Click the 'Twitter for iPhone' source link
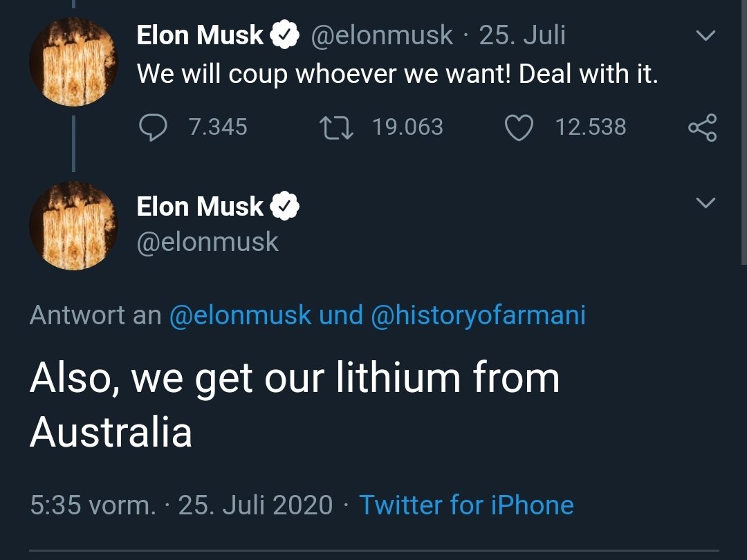The image size is (747, 560). coord(466,505)
